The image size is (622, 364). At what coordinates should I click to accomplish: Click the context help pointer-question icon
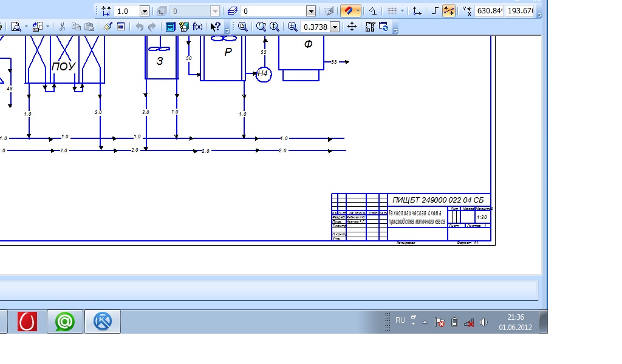tap(215, 27)
